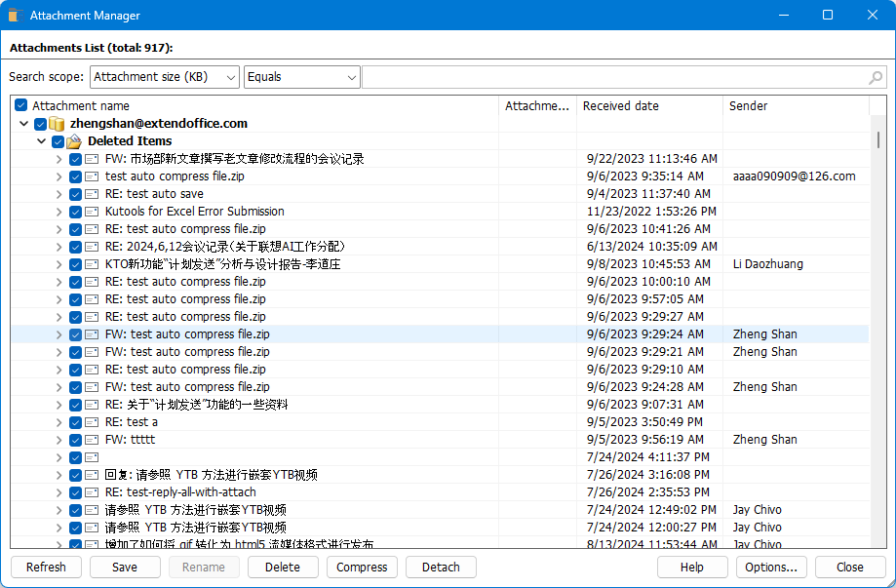
Task: Click the envelope icon next to "FW: ttttt"
Action: [92, 439]
